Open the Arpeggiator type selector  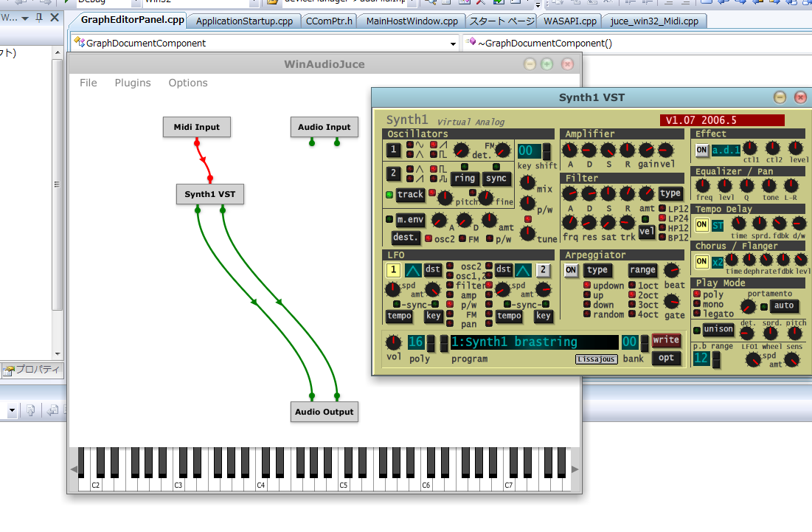pyautogui.click(x=597, y=270)
